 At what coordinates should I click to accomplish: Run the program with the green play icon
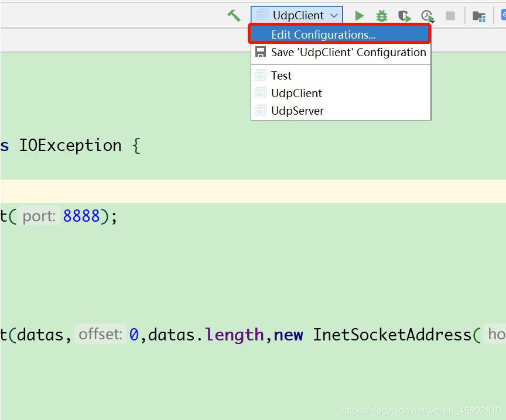(x=360, y=16)
